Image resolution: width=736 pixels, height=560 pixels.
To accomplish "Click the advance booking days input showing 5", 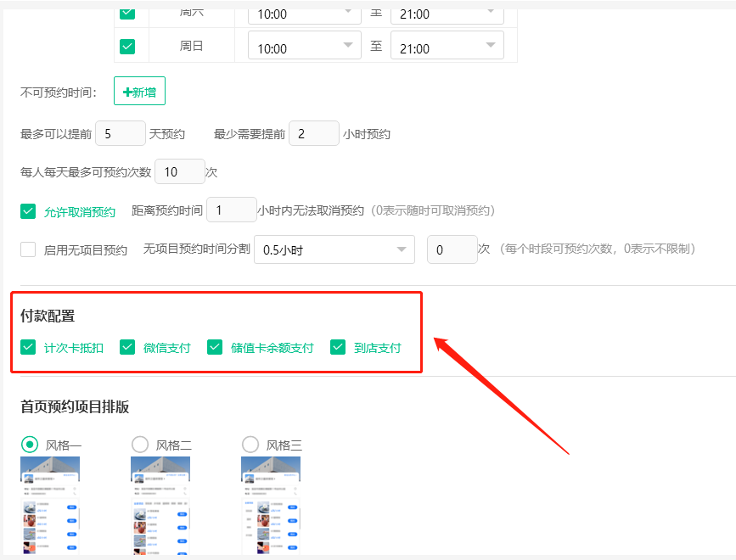I will pyautogui.click(x=120, y=133).
